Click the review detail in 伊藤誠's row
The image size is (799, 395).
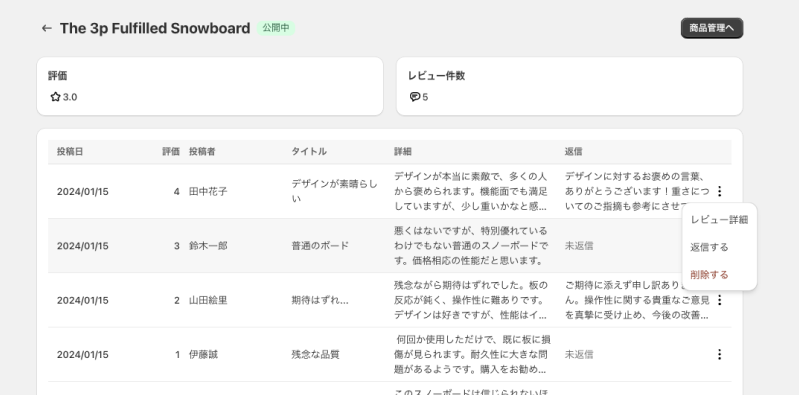point(472,354)
